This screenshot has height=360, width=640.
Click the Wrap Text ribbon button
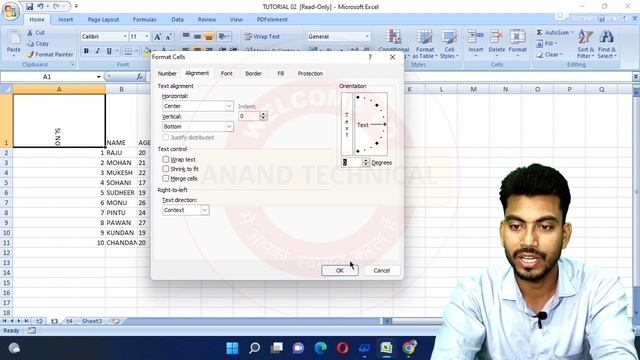[262, 36]
